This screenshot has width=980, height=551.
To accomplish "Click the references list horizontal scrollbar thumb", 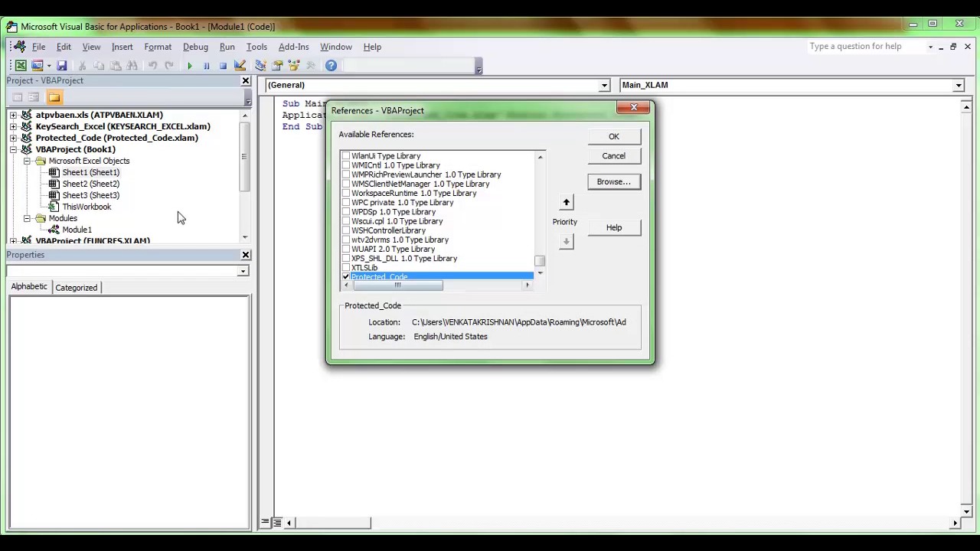I will coord(397,285).
